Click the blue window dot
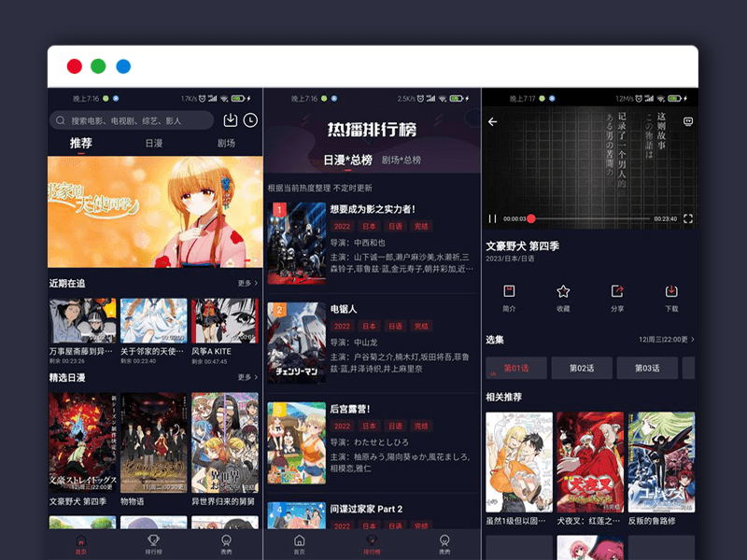 pos(123,66)
